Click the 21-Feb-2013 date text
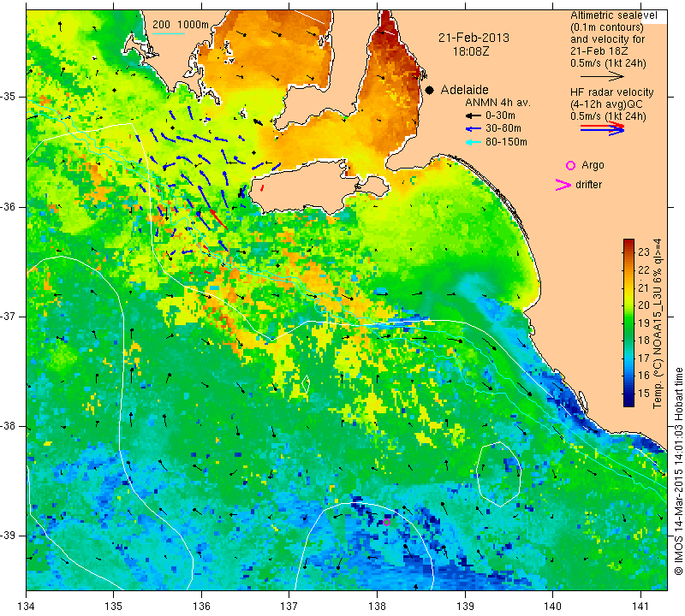This screenshot has height=616, width=685. 474,38
